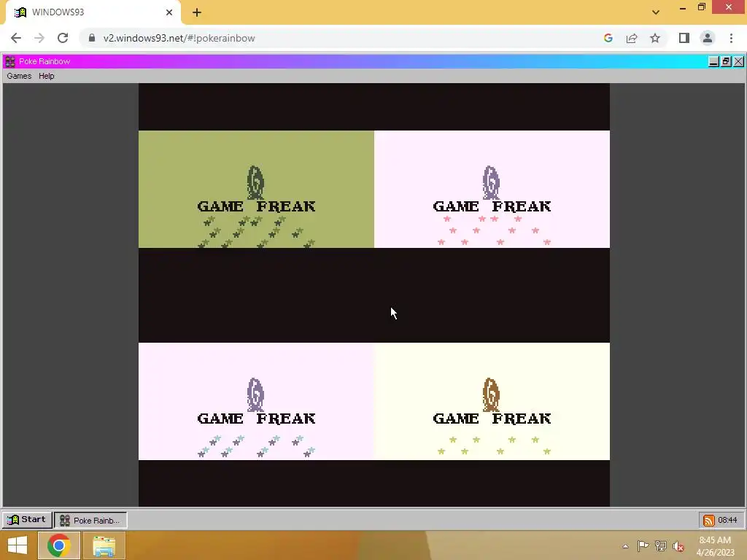The height and width of the screenshot is (560, 747).
Task: Show hidden system tray icons
Action: click(625, 546)
